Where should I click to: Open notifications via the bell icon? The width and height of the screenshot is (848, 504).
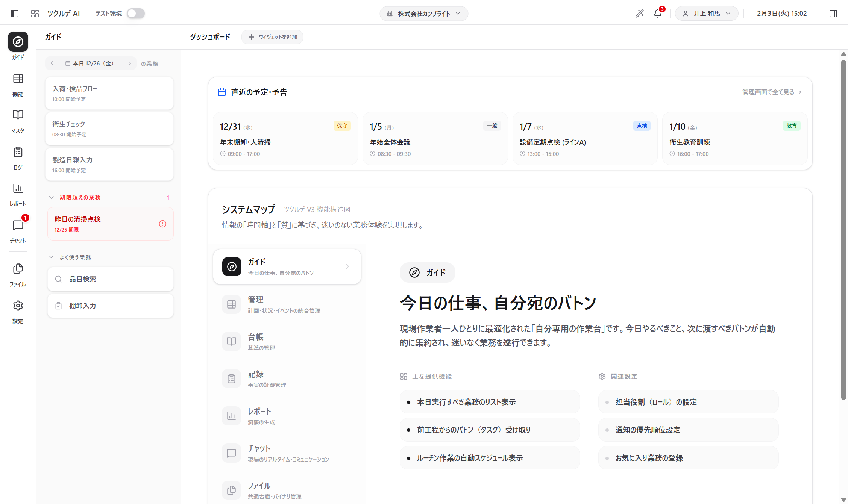coord(657,13)
